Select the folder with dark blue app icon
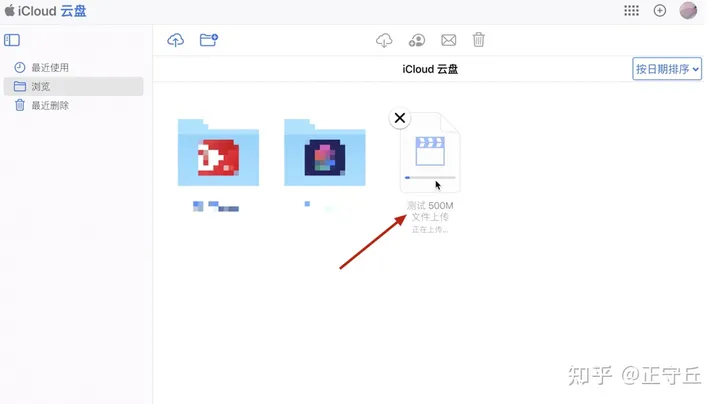Screen dimensions: 720x404 [325, 152]
